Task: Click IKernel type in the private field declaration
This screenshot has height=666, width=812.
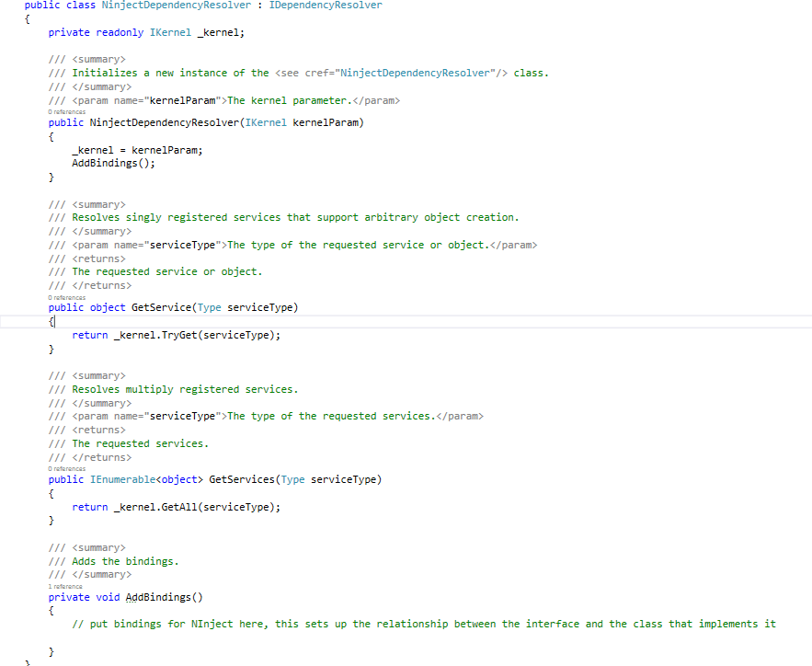Action: pos(170,32)
